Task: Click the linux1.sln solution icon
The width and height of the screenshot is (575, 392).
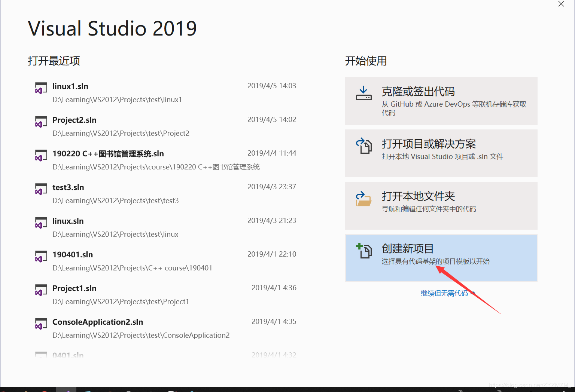Action: pos(41,88)
